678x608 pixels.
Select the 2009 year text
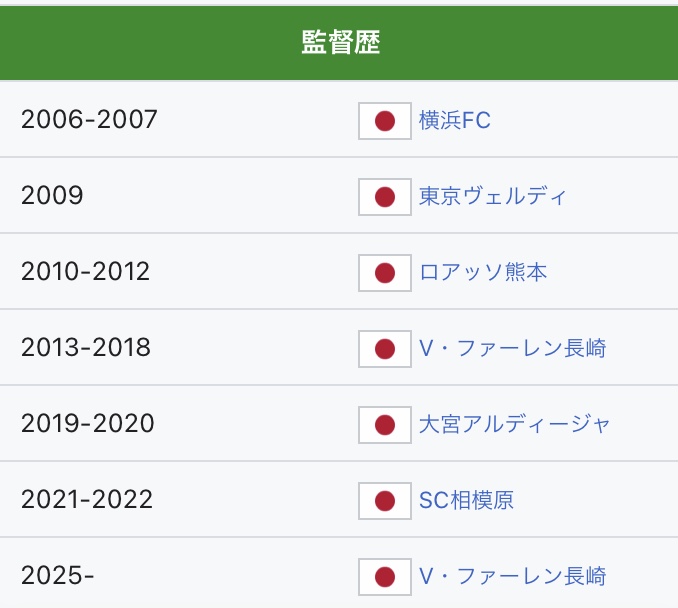(52, 195)
